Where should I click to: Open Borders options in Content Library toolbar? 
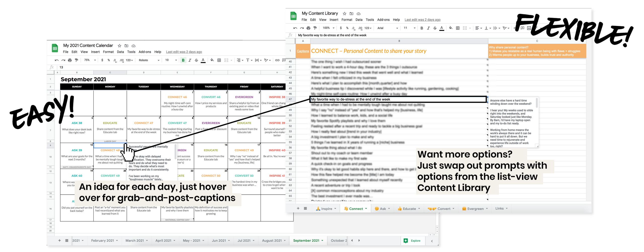point(458,28)
